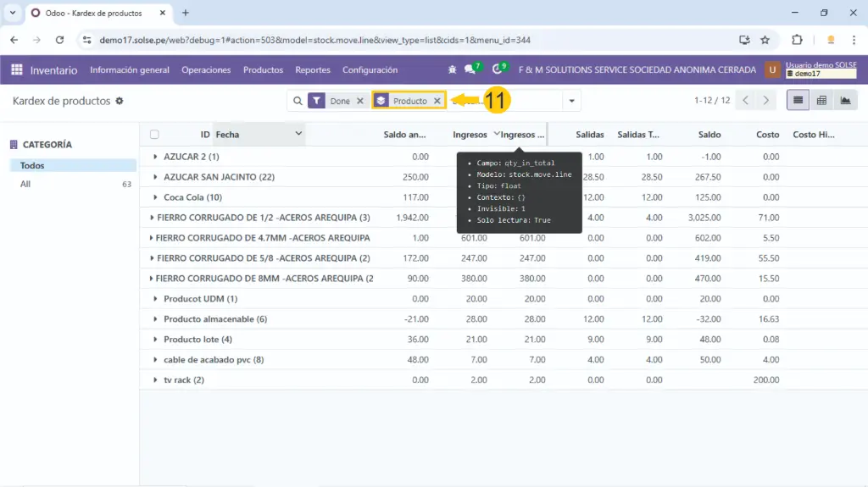This screenshot has width=868, height=487.
Task: Remove the Producto grouping tag
Action: (x=437, y=101)
